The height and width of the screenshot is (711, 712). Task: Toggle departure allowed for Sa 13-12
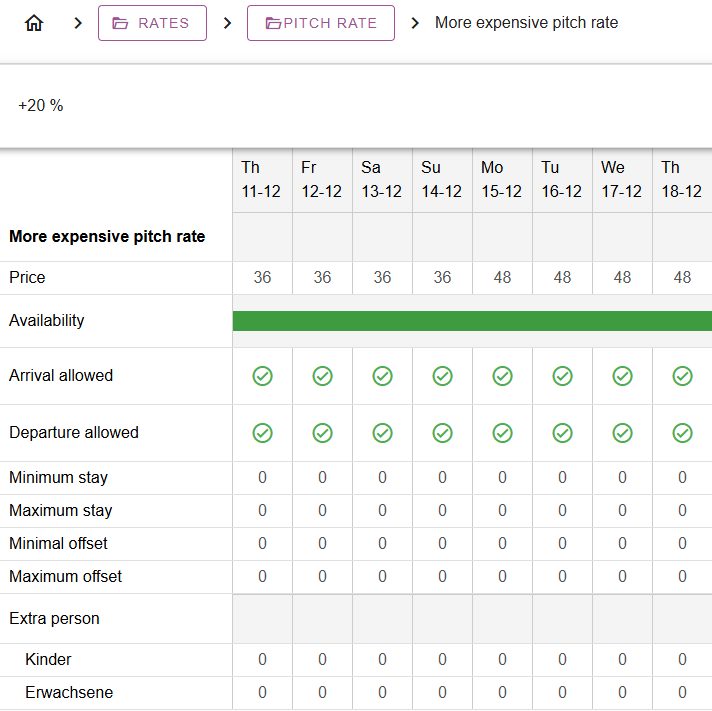coord(382,433)
